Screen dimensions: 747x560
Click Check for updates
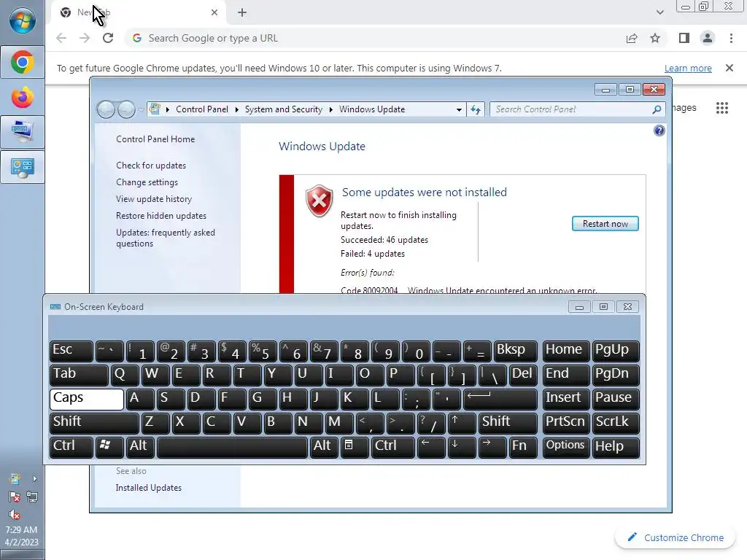[151, 166]
